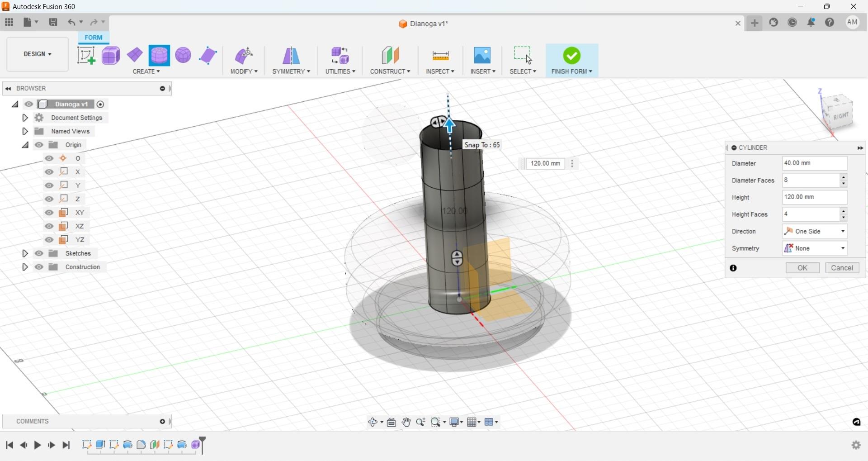
Task: Increment the Diameter Faces value
Action: pyautogui.click(x=844, y=178)
